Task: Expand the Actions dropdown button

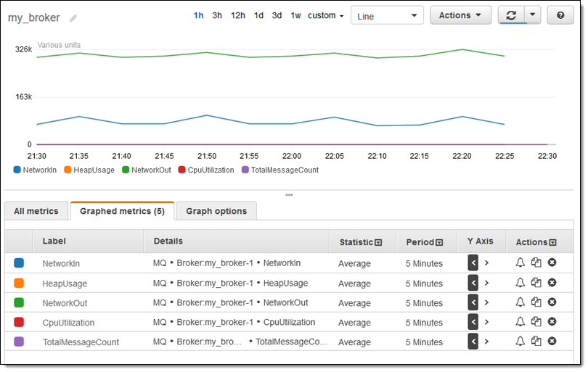Action: [460, 15]
